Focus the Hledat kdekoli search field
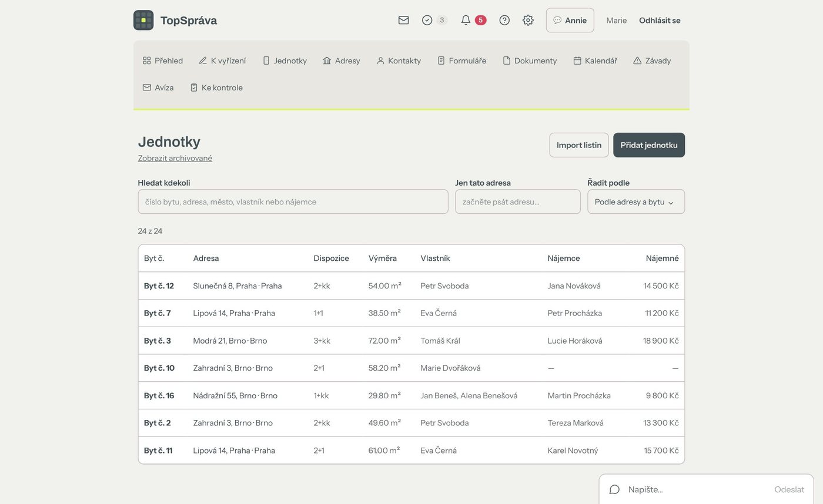The height and width of the screenshot is (504, 823). [293, 201]
